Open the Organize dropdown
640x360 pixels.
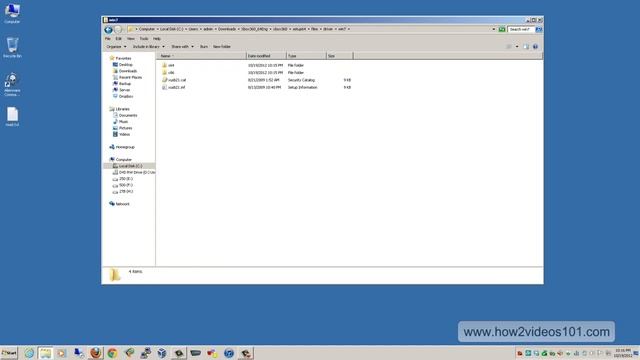(x=116, y=47)
